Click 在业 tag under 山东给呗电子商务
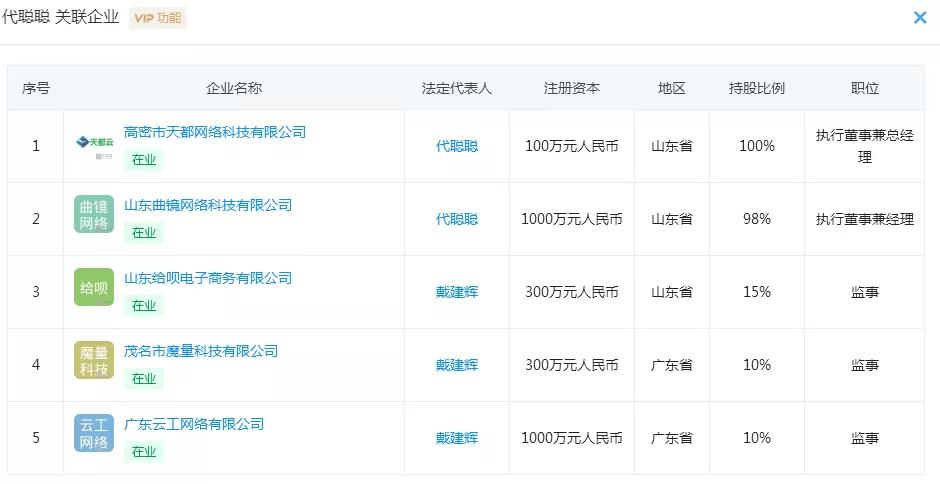 pyautogui.click(x=144, y=306)
